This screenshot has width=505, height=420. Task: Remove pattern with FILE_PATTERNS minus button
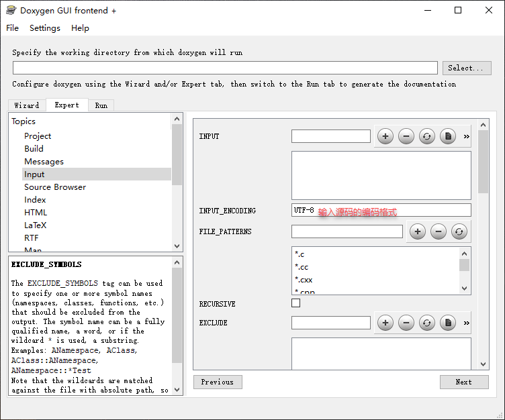tap(439, 231)
